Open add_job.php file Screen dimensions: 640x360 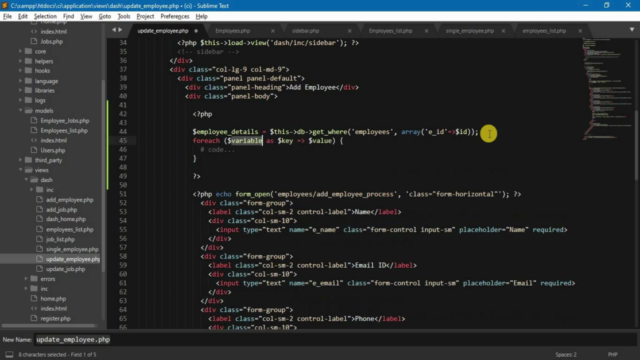(61, 209)
